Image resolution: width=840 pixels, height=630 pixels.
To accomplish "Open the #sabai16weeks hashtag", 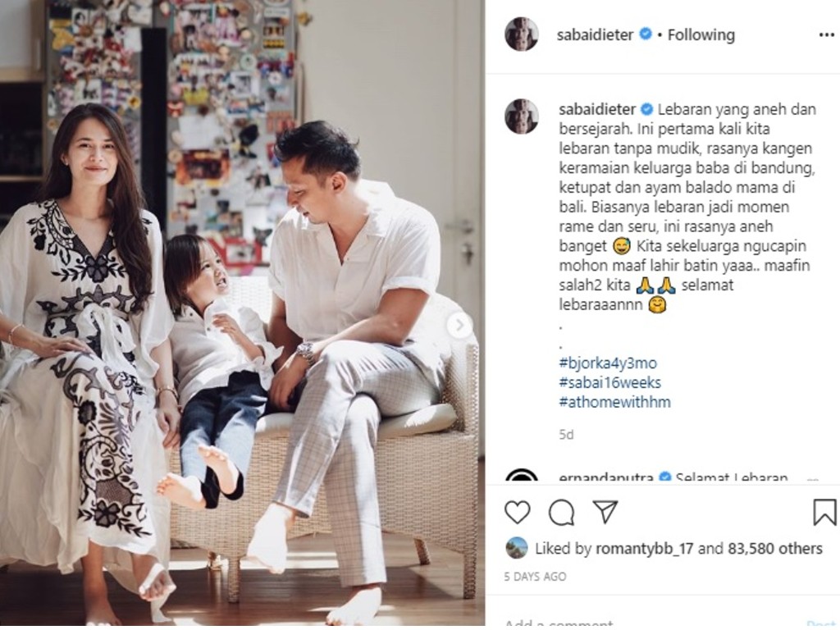I will pos(609,382).
